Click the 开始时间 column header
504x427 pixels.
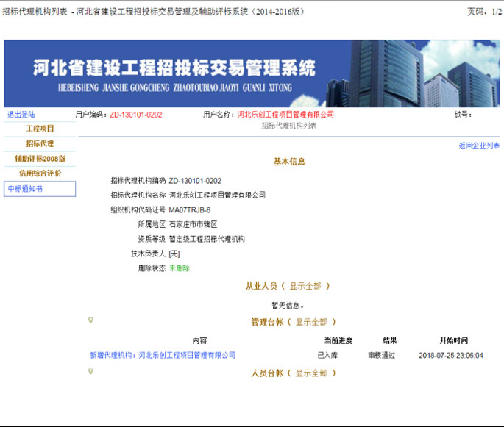pos(453,340)
